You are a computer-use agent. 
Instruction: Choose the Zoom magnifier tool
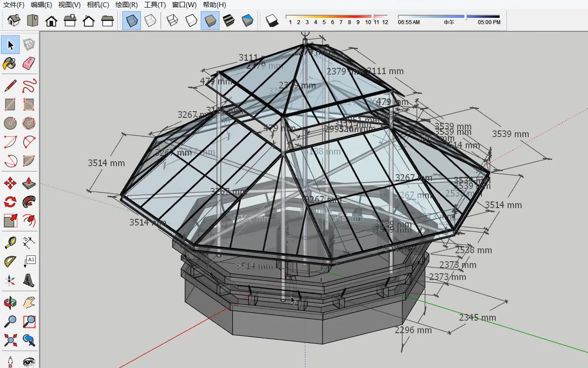coord(10,321)
